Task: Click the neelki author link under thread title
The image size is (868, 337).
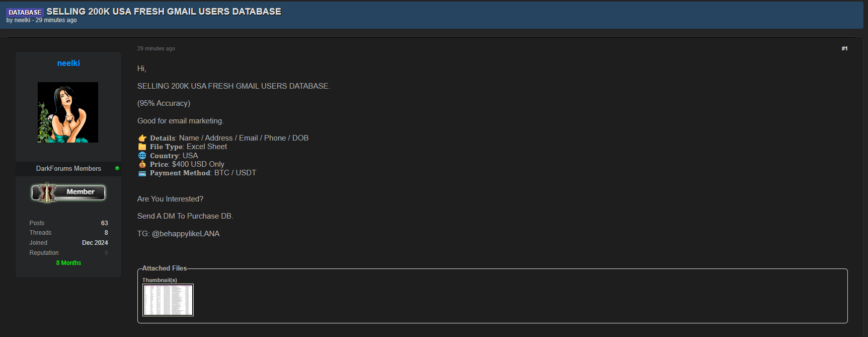Action: [x=22, y=20]
